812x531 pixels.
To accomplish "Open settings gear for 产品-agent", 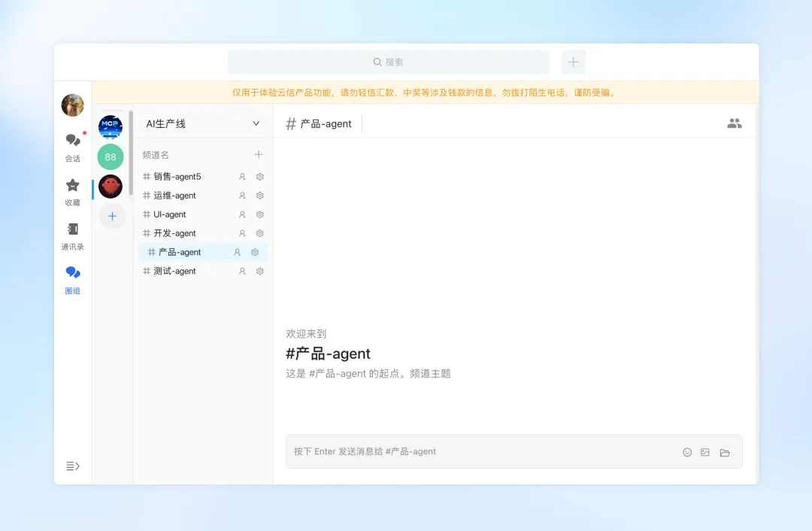I will click(255, 252).
